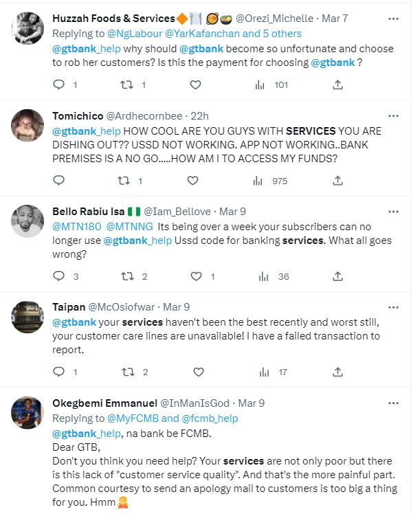View Okegbemi Emmanuel's avatar

[x=27, y=413]
